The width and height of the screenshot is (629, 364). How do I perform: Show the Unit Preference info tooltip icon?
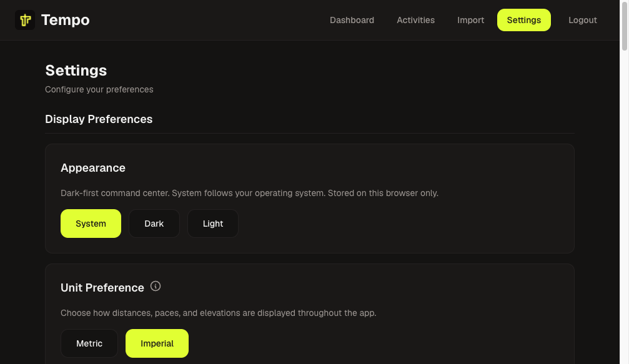[x=156, y=286]
